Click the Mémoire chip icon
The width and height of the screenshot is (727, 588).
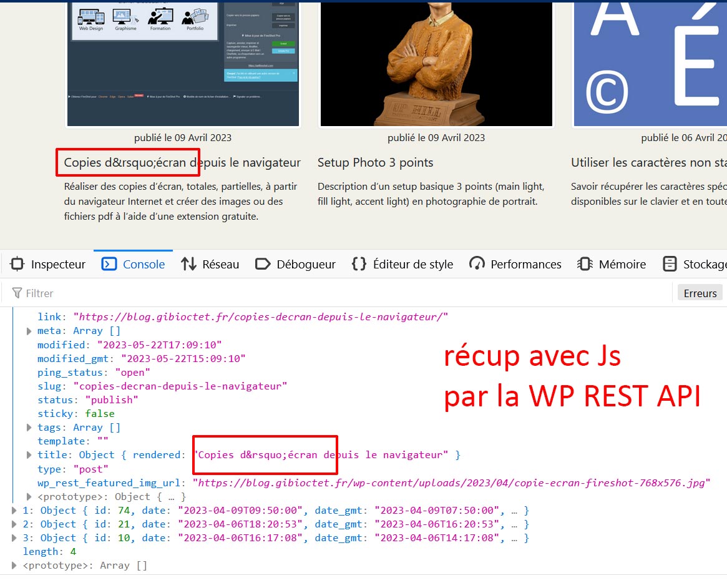(585, 264)
